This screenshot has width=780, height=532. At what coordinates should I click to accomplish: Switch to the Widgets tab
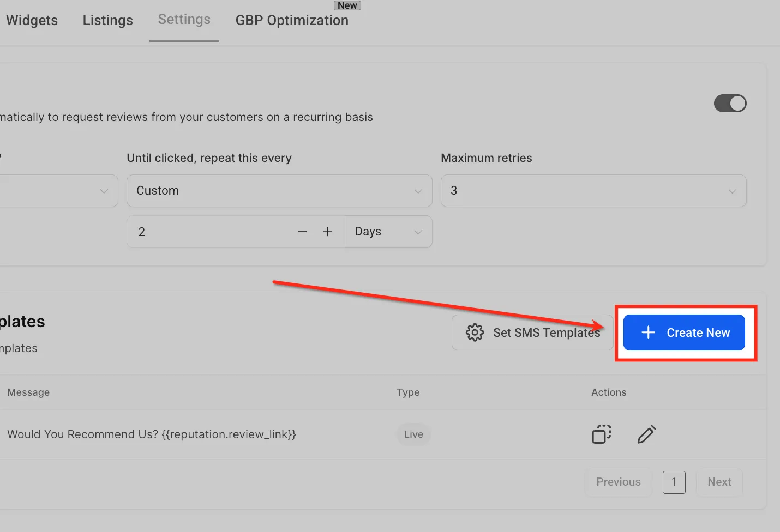tap(32, 20)
